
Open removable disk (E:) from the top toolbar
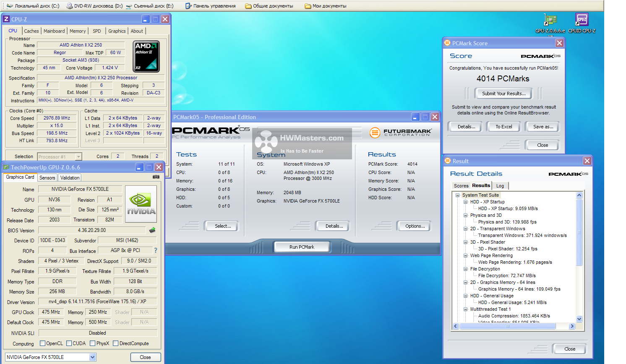[150, 6]
